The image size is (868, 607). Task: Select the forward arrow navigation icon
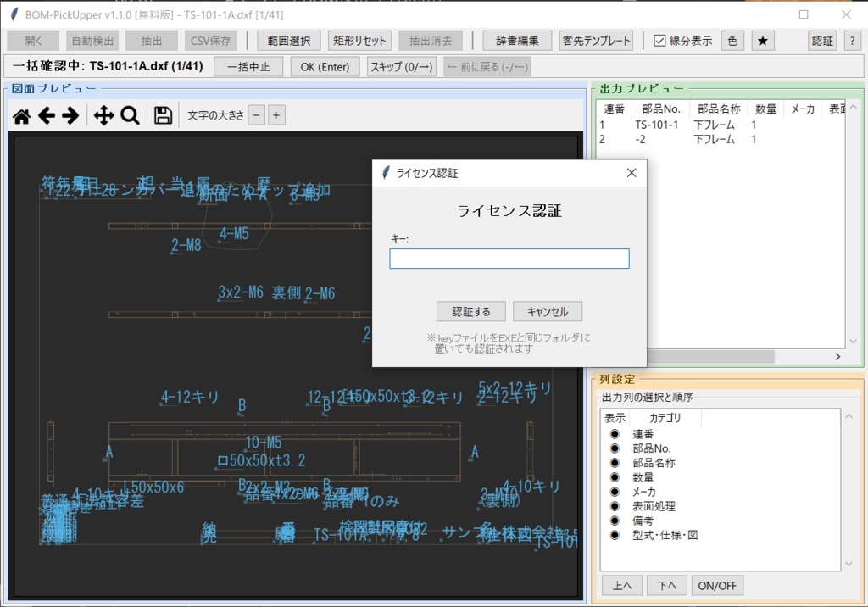[x=69, y=116]
